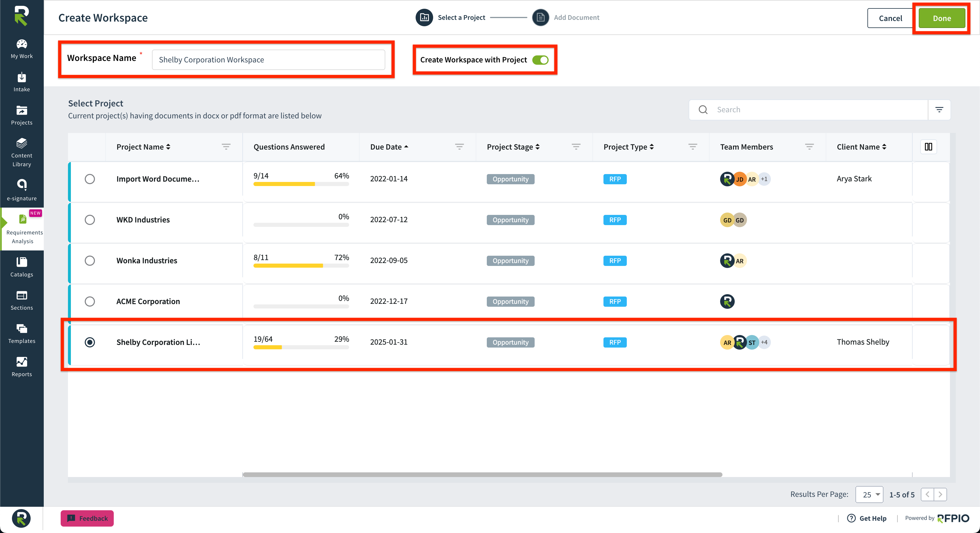Click the Select a Project step icon
This screenshot has height=533, width=980.
pos(424,17)
